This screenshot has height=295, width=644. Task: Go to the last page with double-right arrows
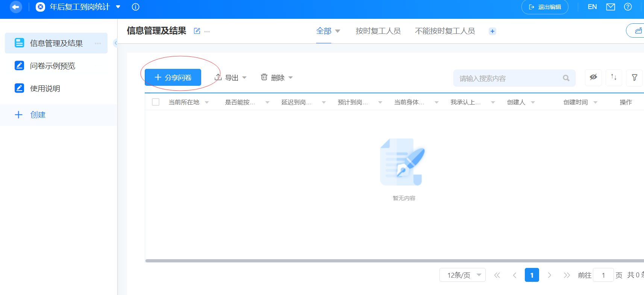[567, 275]
